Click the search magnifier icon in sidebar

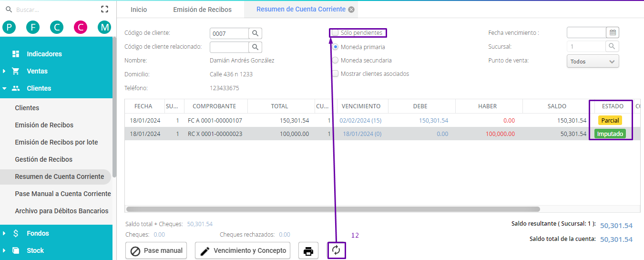click(x=9, y=9)
